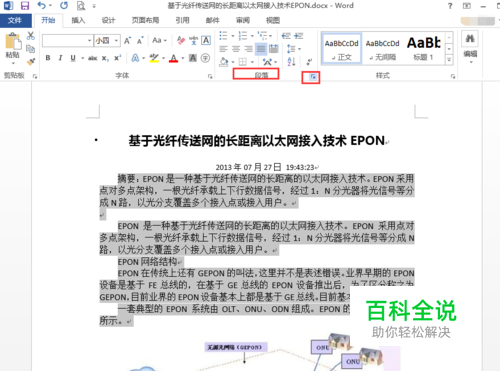Click the Cut scissors icon
Screen dimensions: 500x371
pyautogui.click(x=31, y=36)
